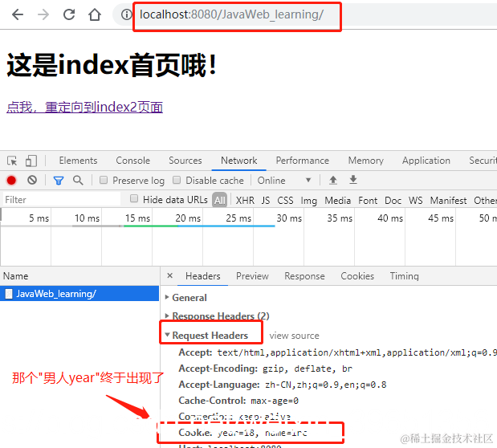Viewport: 497px width, 448px height.
Task: Filter requests by JS
Action: click(266, 200)
